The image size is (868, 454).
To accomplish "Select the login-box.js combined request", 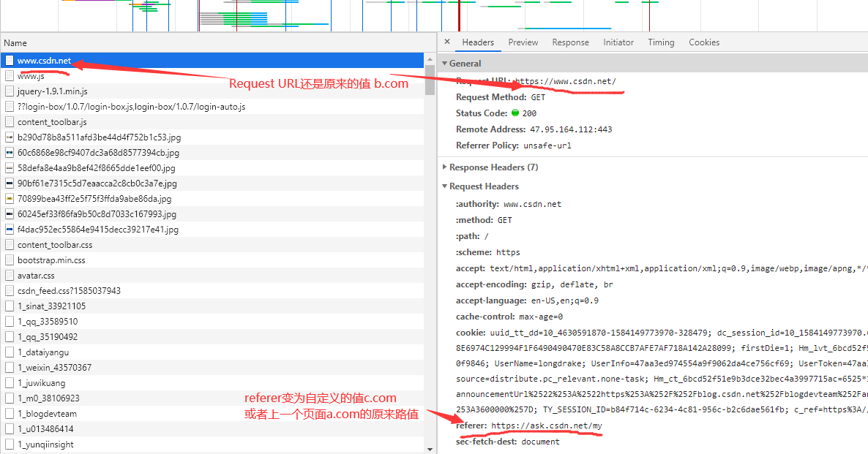I will (x=212, y=107).
